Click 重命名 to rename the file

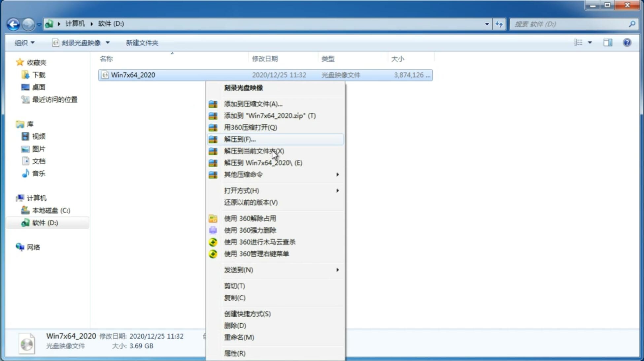[239, 337]
